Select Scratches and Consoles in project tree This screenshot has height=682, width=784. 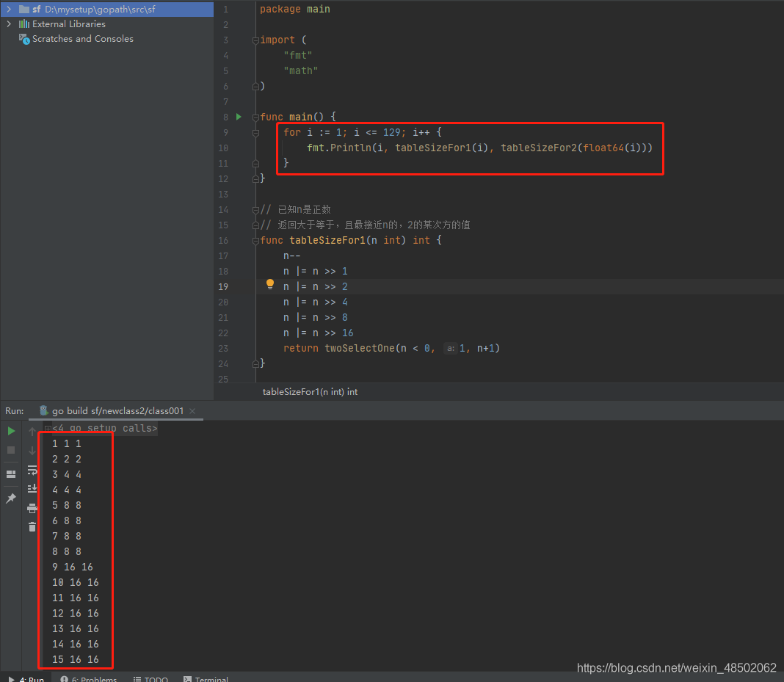click(82, 38)
